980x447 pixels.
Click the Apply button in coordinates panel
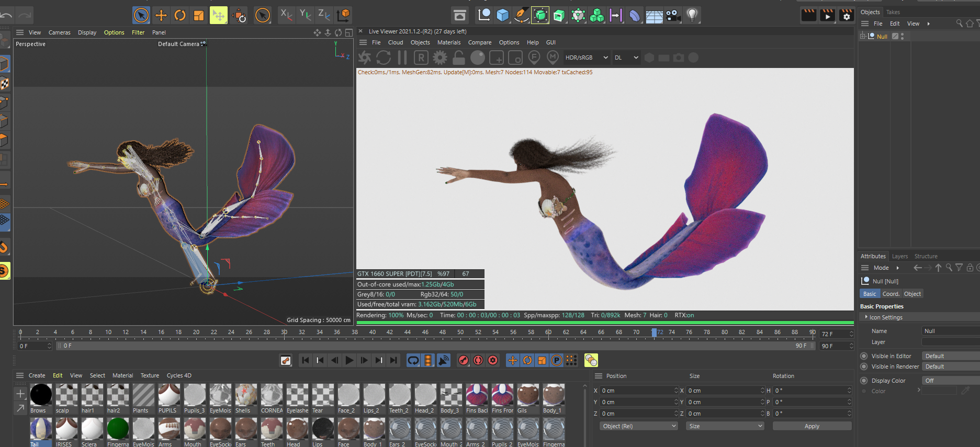click(812, 426)
